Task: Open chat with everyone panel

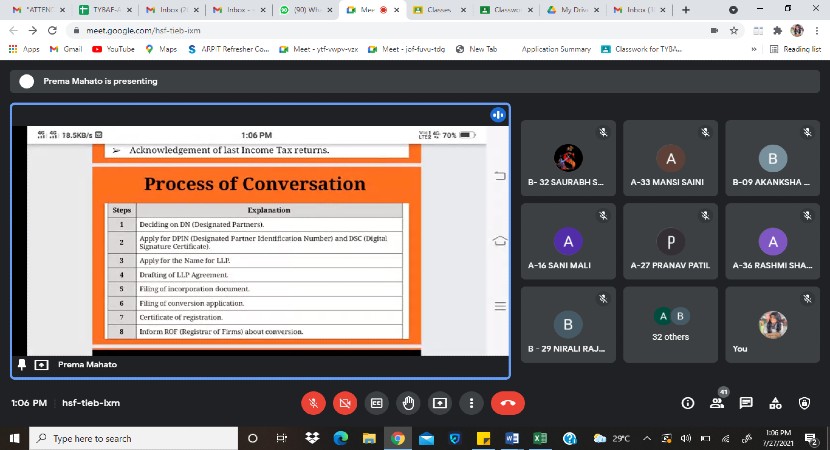Action: point(746,403)
